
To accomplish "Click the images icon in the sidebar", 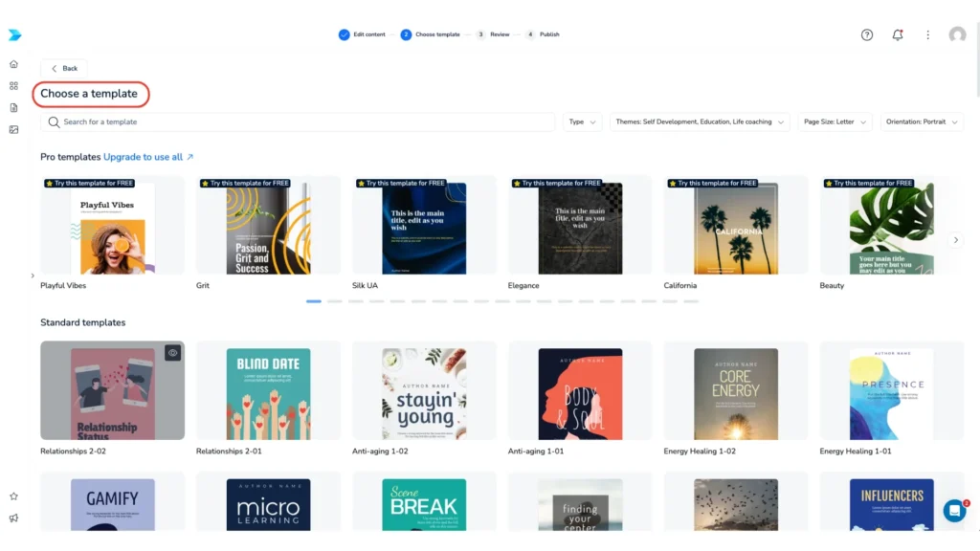I will (13, 129).
